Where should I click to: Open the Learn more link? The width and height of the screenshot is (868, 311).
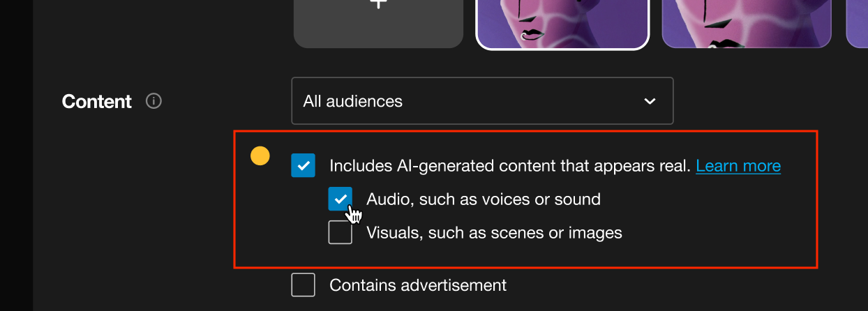738,166
